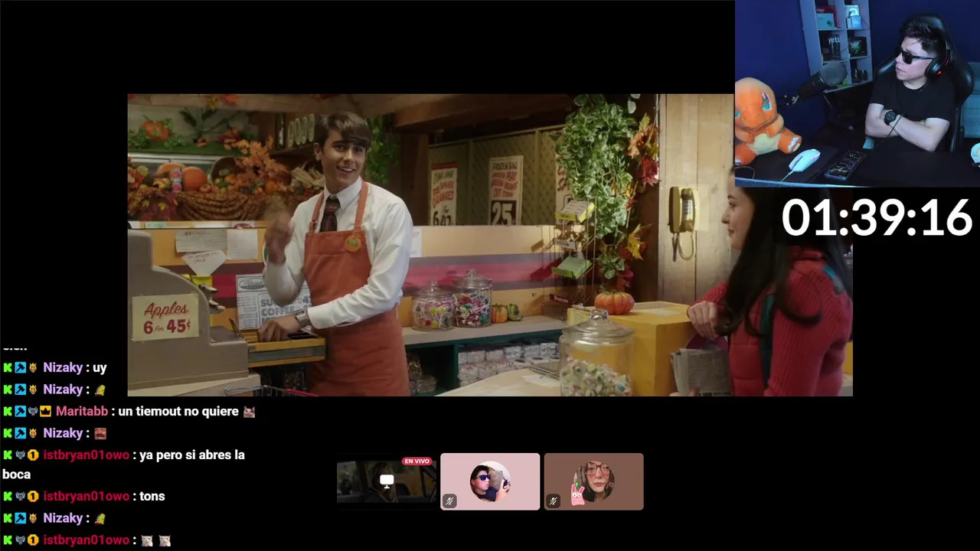Click the chat message text "uy"

click(100, 368)
